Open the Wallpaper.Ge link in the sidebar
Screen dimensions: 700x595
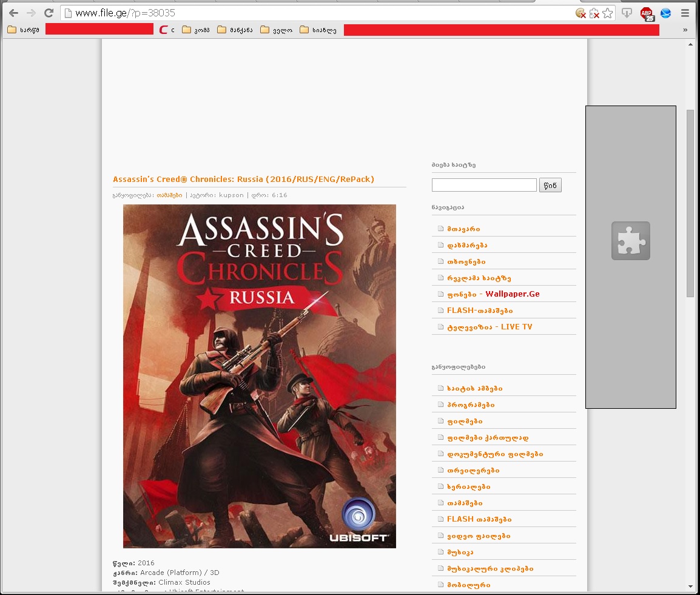(x=512, y=294)
